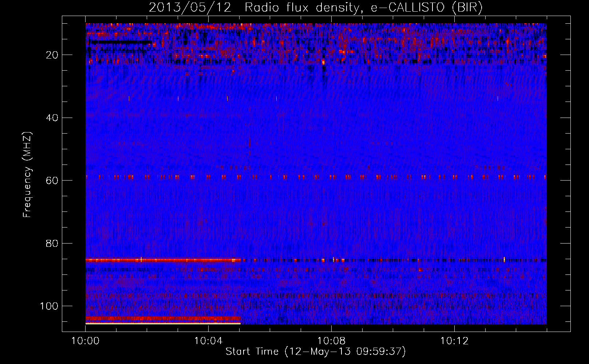Click the 'Start Time (12-May-13 09:59:37)' label

(x=316, y=352)
